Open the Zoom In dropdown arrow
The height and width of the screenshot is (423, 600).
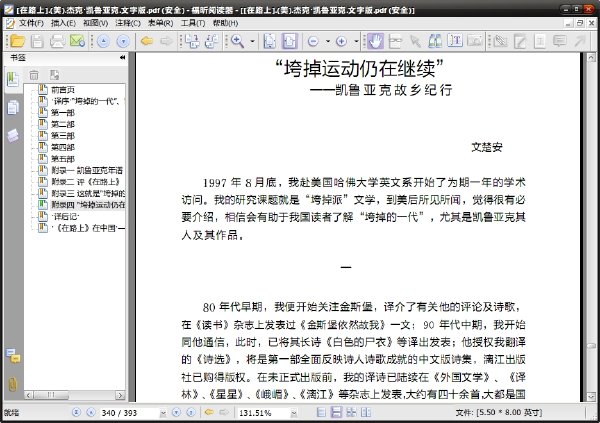(x=356, y=41)
